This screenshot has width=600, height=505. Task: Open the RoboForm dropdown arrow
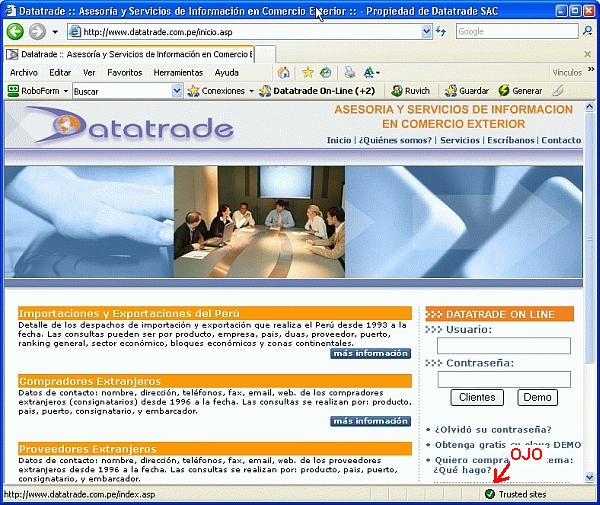click(66, 91)
